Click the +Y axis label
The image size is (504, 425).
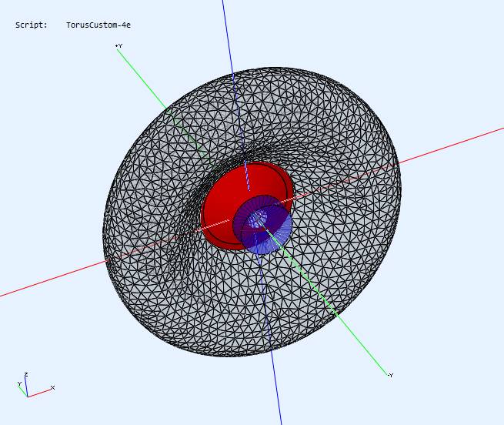point(118,46)
